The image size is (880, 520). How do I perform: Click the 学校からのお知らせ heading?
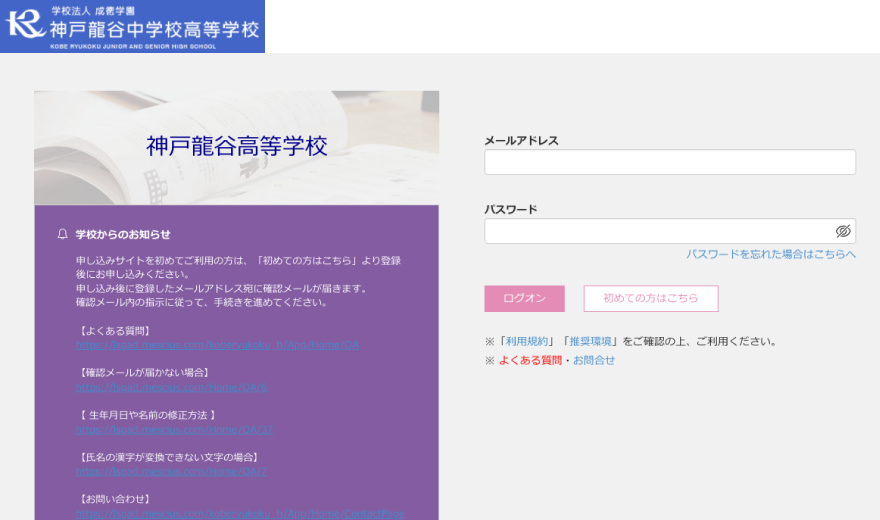point(123,234)
